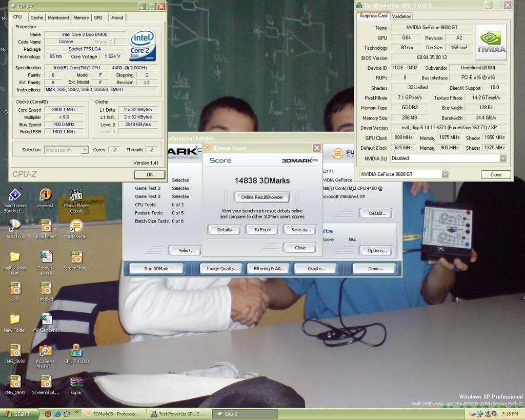This screenshot has width=525, height=420.
Task: Open the New Folder desktop icon
Action: (x=15, y=323)
